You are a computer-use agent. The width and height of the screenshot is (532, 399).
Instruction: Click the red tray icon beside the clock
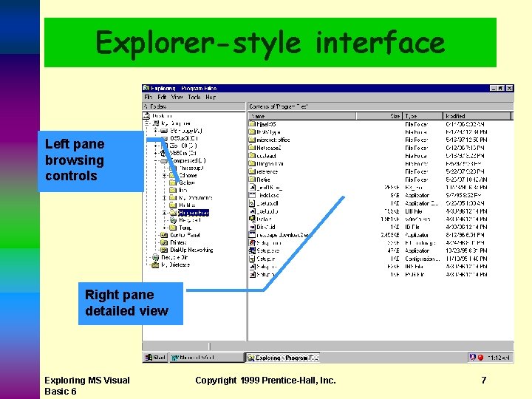[480, 358]
